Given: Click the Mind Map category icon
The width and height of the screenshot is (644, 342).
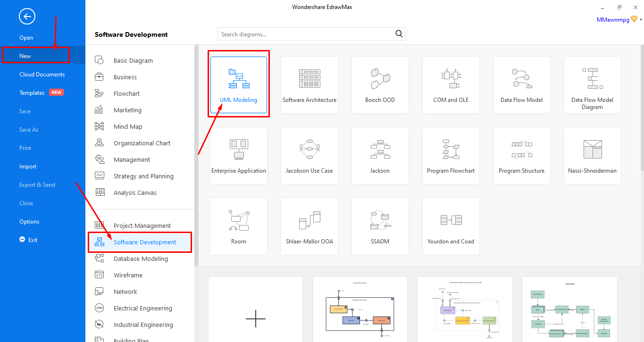Looking at the screenshot, I should (99, 126).
